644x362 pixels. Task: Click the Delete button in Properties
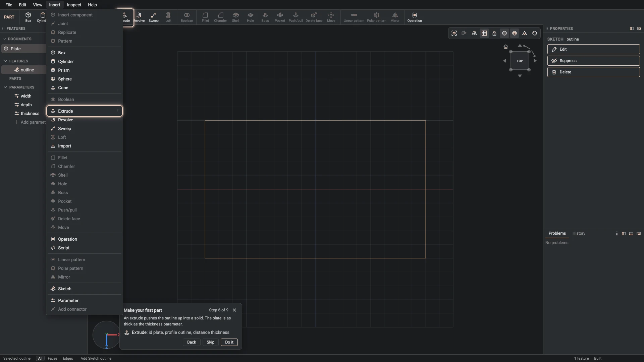(x=593, y=72)
